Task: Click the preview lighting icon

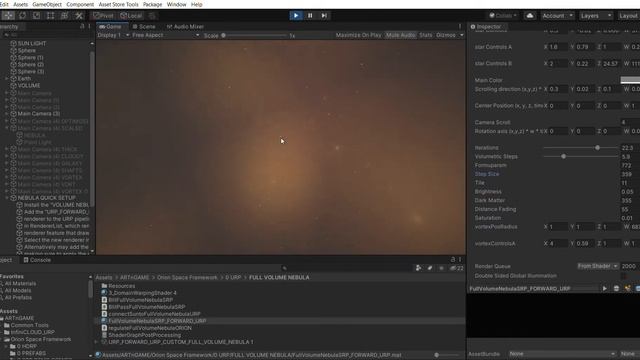Action: (x=628, y=289)
